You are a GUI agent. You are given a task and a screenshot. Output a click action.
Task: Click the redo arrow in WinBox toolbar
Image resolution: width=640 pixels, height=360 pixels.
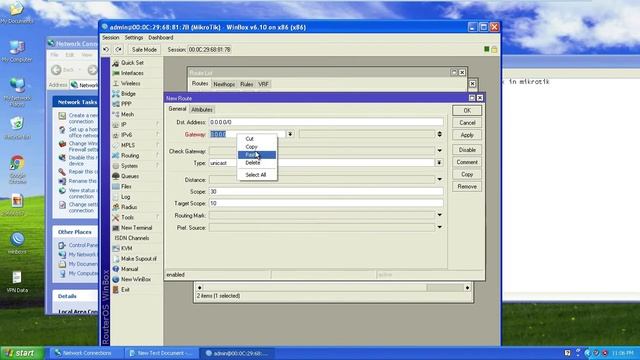tap(118, 49)
